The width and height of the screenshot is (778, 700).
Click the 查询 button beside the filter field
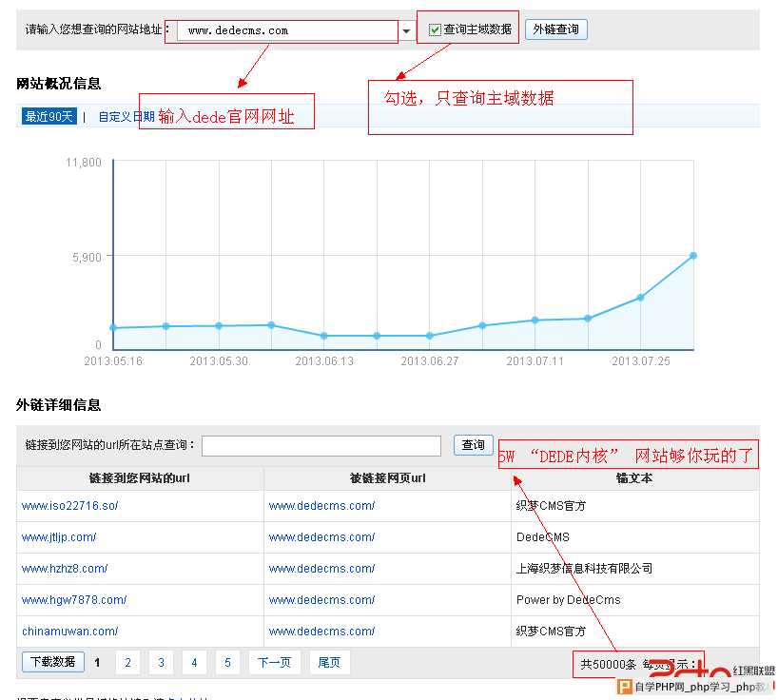[x=474, y=445]
